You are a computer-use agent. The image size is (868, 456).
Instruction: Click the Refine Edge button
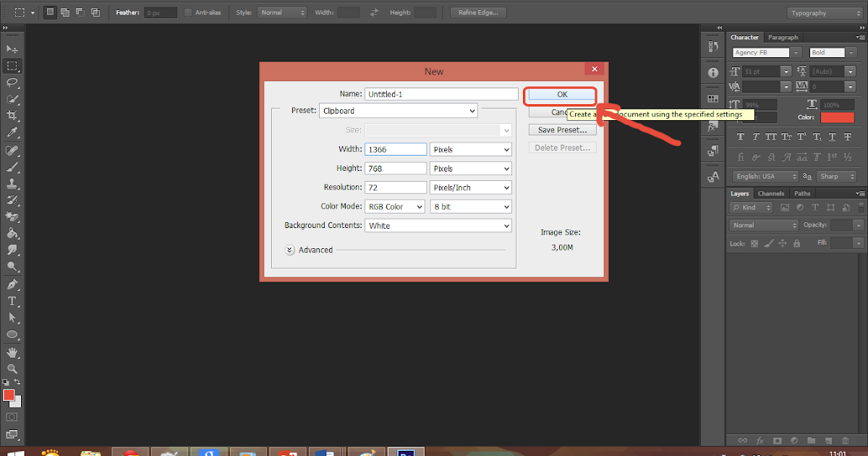click(x=478, y=12)
